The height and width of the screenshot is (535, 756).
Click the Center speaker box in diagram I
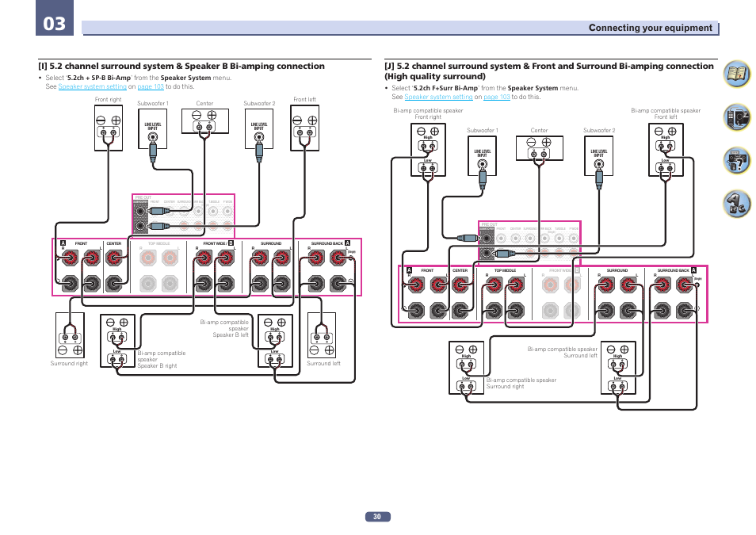coord(205,121)
